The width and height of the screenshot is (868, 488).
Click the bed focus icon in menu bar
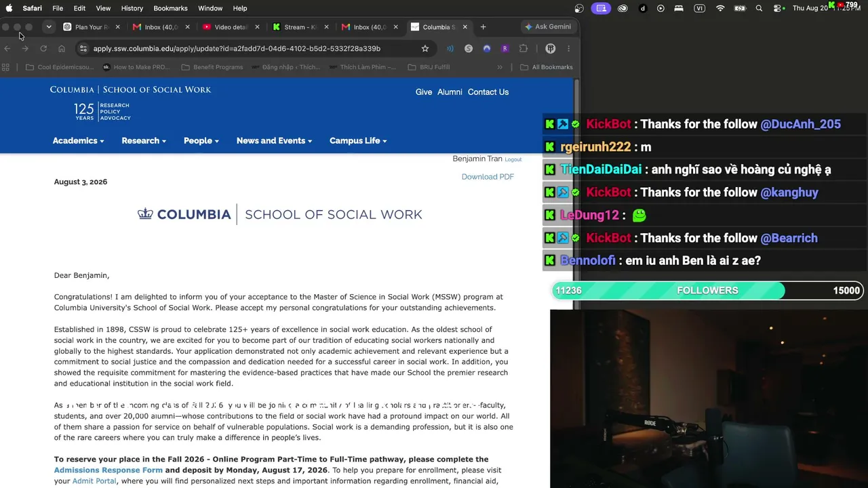point(679,8)
